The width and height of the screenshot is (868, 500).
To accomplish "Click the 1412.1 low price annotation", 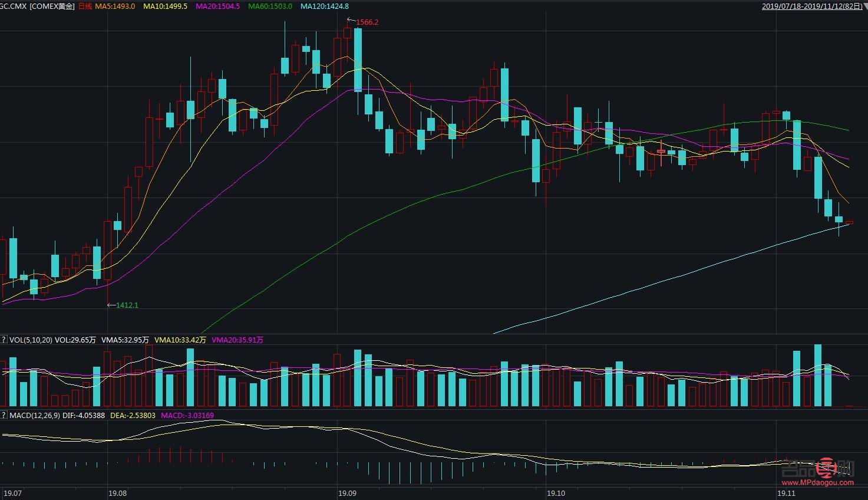I will (127, 305).
